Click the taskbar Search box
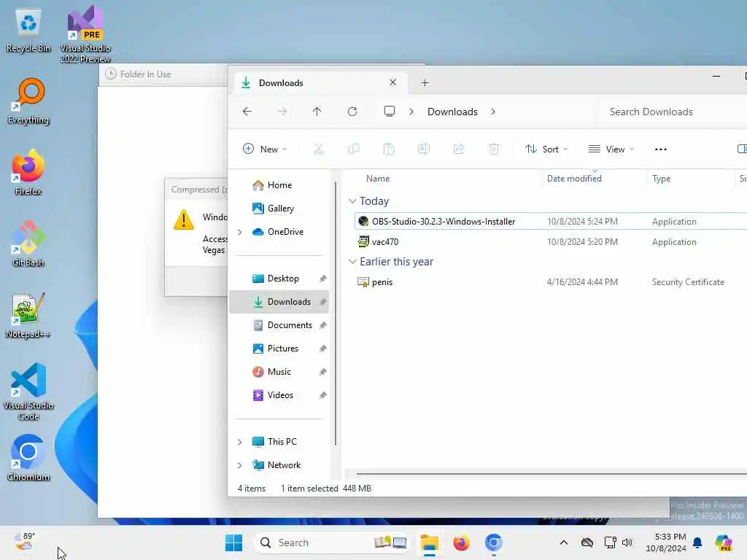Image resolution: width=747 pixels, height=560 pixels. coord(332,542)
